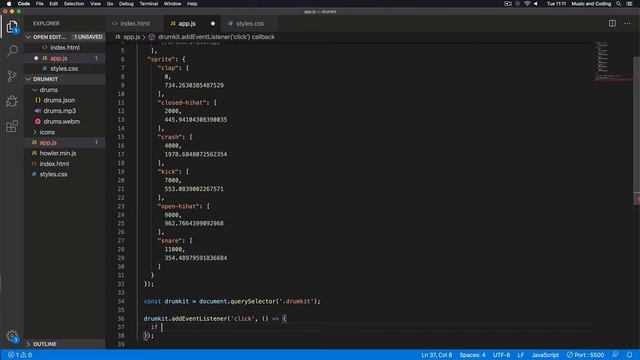640x360 pixels.
Task: Open drums.mp3 file
Action: point(64,111)
